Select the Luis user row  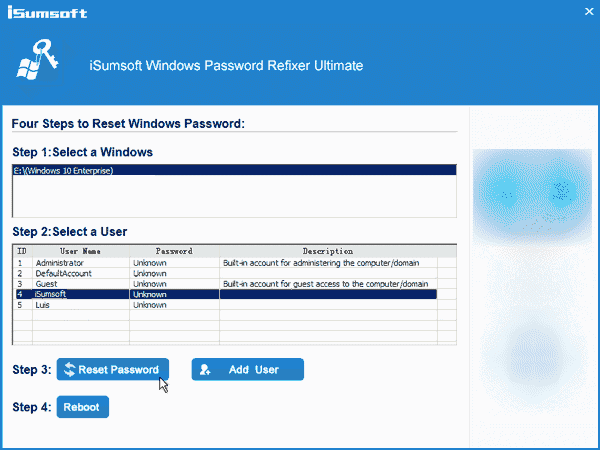coord(226,305)
